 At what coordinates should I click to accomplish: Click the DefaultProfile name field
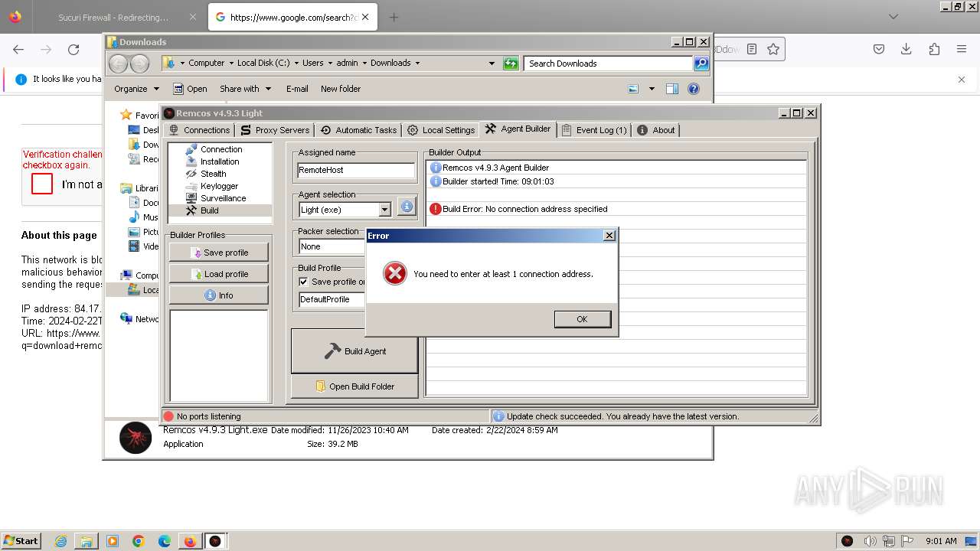pos(332,299)
